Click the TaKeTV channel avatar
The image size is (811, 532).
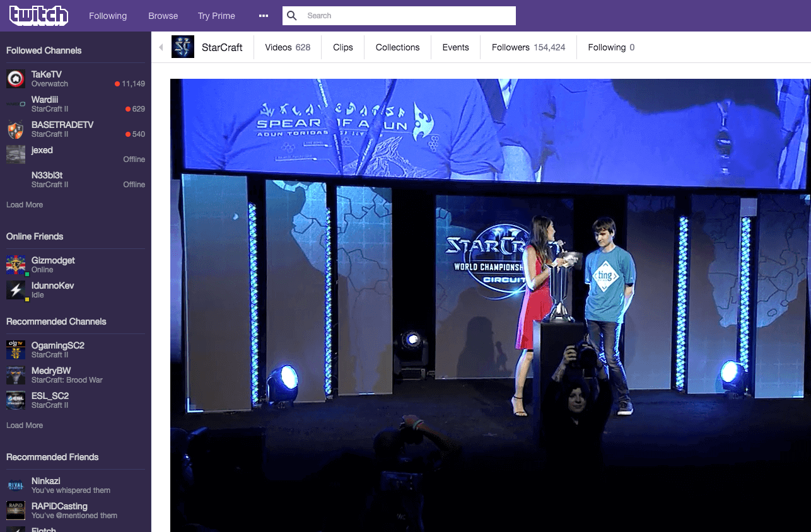[16, 79]
